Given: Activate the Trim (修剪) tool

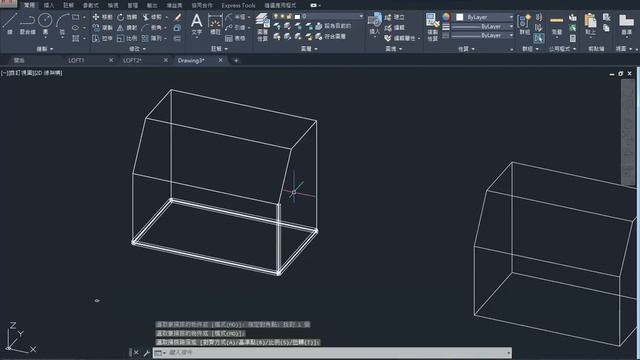Looking at the screenshot, I should (152, 17).
